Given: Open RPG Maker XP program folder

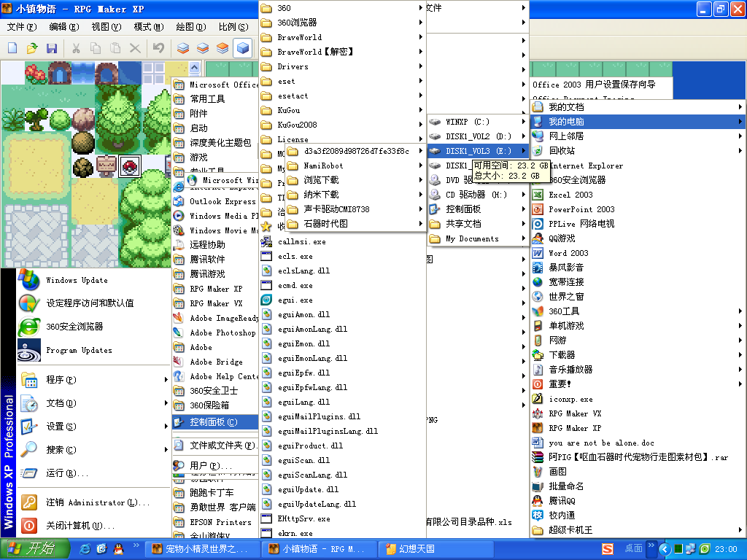Looking at the screenshot, I should (215, 289).
